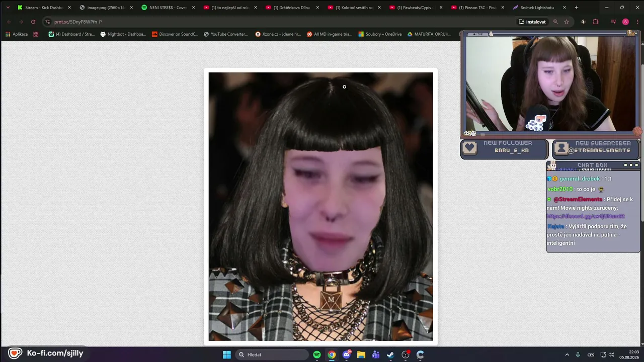Open the Chrome three-dot menu

click(637, 22)
